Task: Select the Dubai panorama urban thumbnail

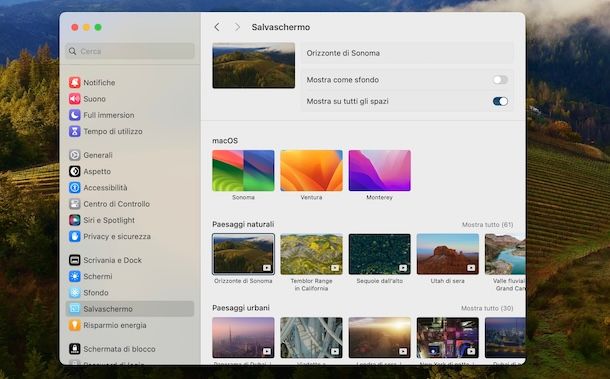Action: (x=243, y=337)
